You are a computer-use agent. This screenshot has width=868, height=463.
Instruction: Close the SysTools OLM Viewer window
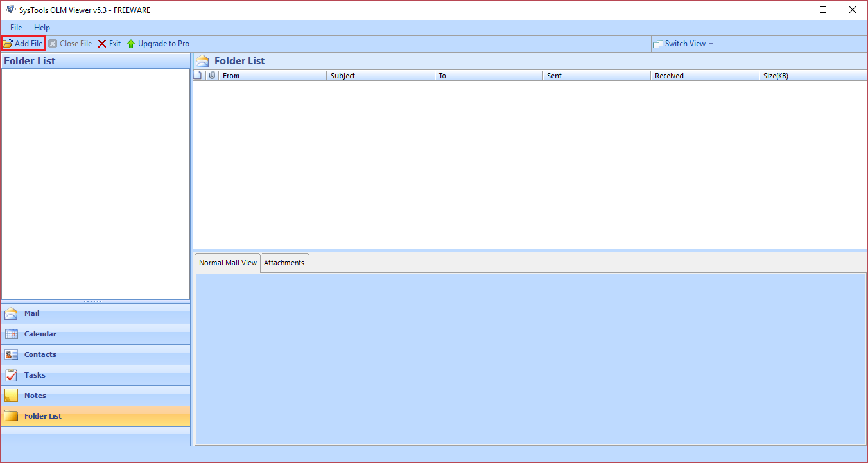click(853, 10)
